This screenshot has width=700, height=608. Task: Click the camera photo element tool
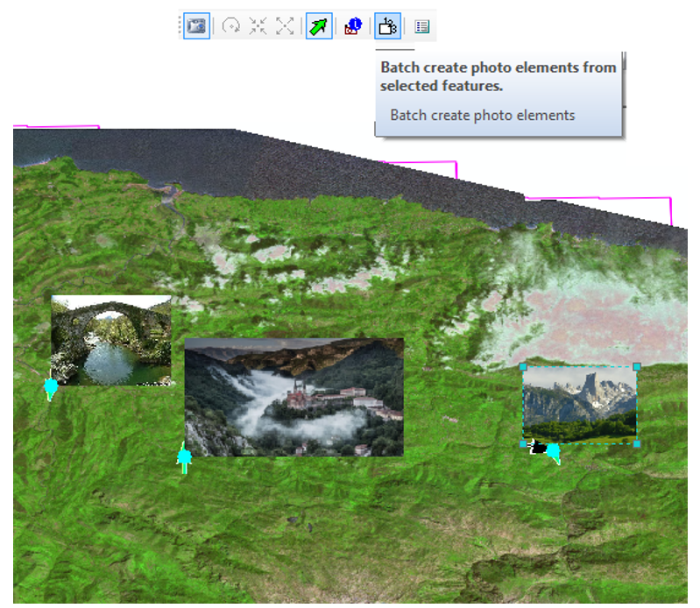197,26
